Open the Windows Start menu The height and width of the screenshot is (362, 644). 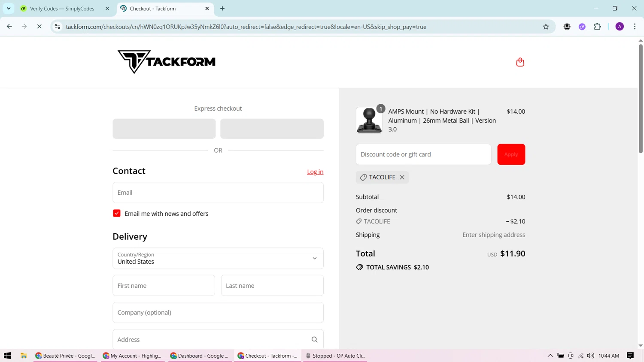7,356
